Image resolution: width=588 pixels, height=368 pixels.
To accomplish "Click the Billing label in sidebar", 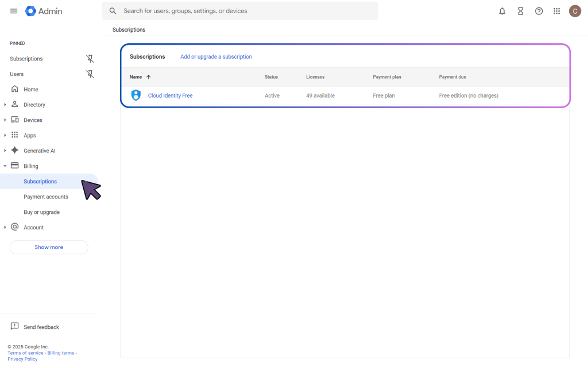I will 31,166.
